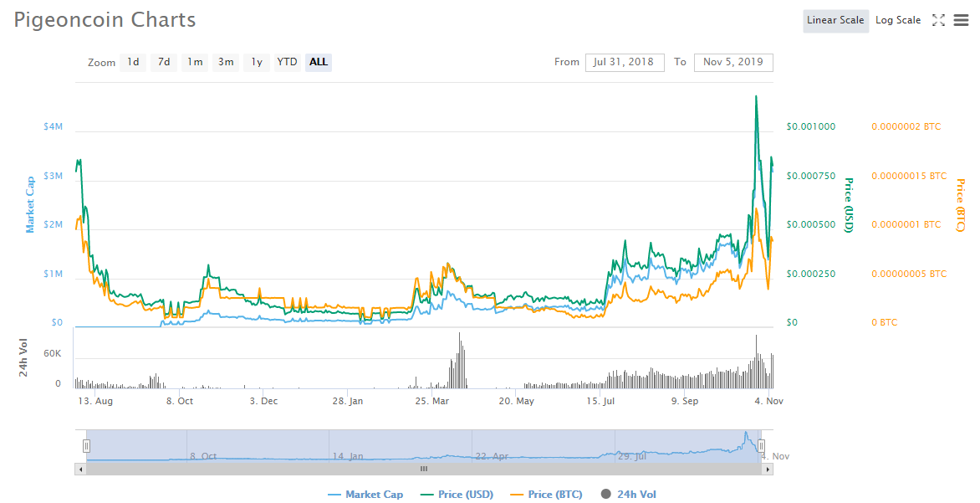Click the $1M market cap axis label
This screenshot has height=503, width=980.
[54, 274]
